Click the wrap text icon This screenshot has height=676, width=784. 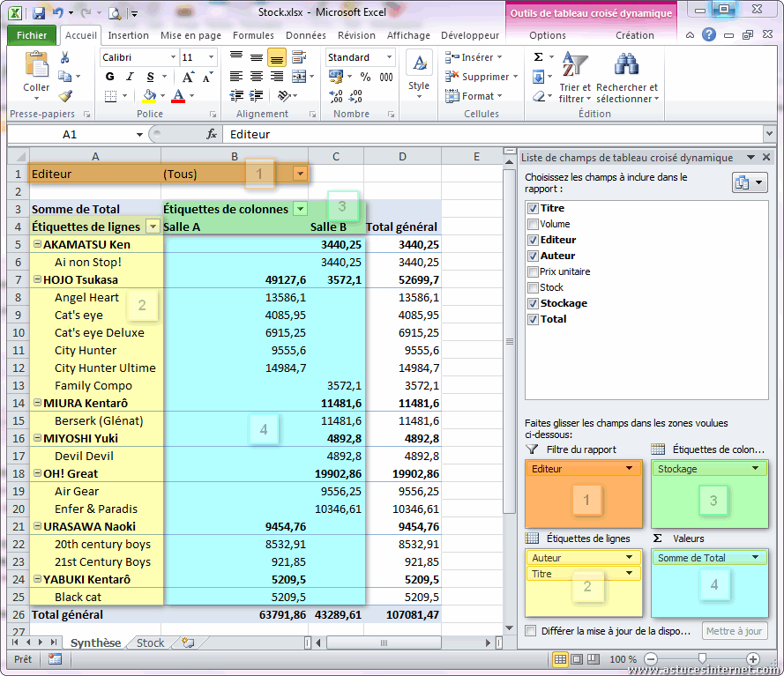point(299,57)
